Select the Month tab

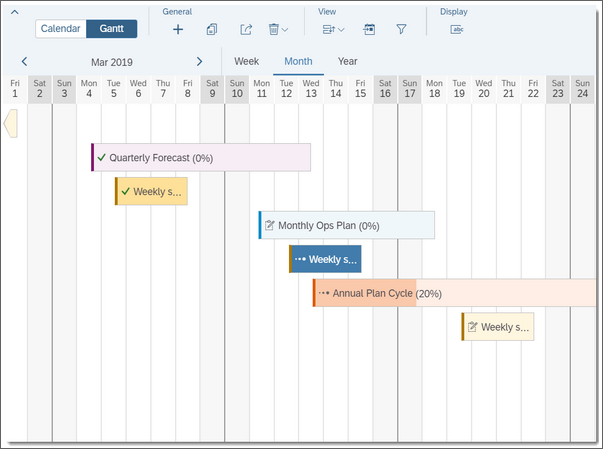(298, 62)
